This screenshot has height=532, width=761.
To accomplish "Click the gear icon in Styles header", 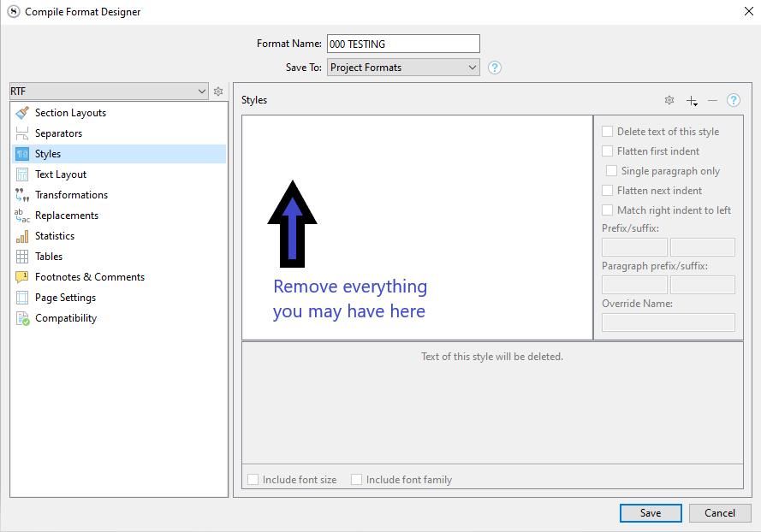I will [669, 100].
